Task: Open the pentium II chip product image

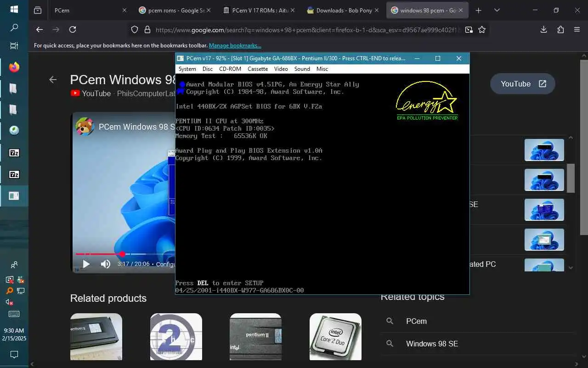Action: (x=255, y=337)
